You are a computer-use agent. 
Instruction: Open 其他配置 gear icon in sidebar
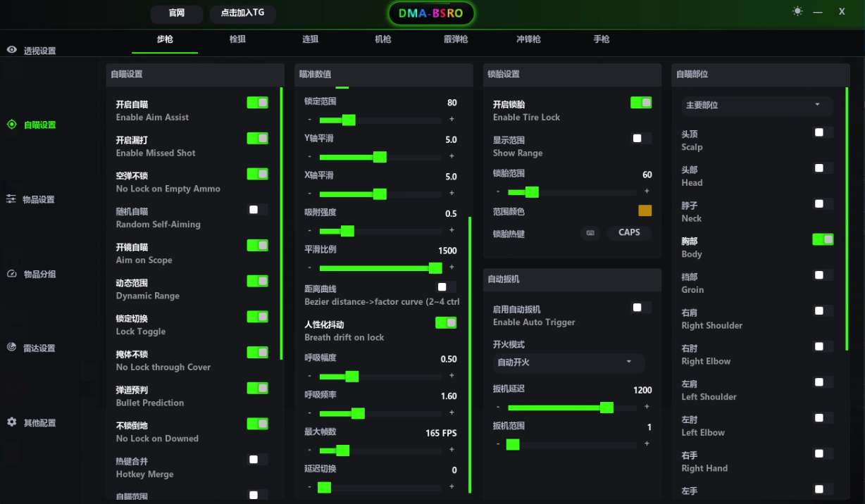(x=12, y=422)
